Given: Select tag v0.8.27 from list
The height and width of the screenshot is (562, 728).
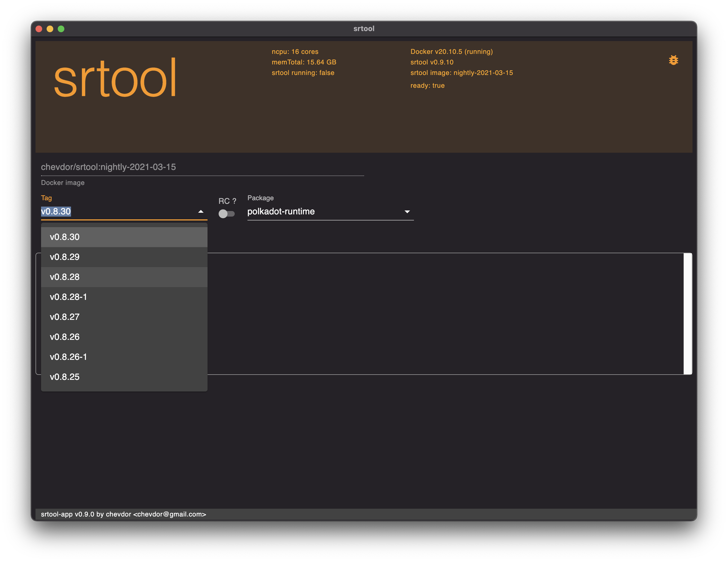Looking at the screenshot, I should pos(124,317).
